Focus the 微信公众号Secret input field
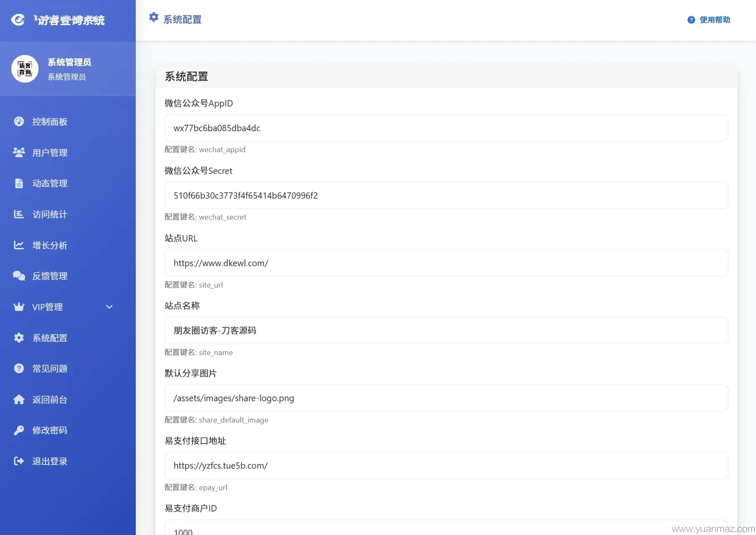Image resolution: width=756 pixels, height=535 pixels. (446, 195)
